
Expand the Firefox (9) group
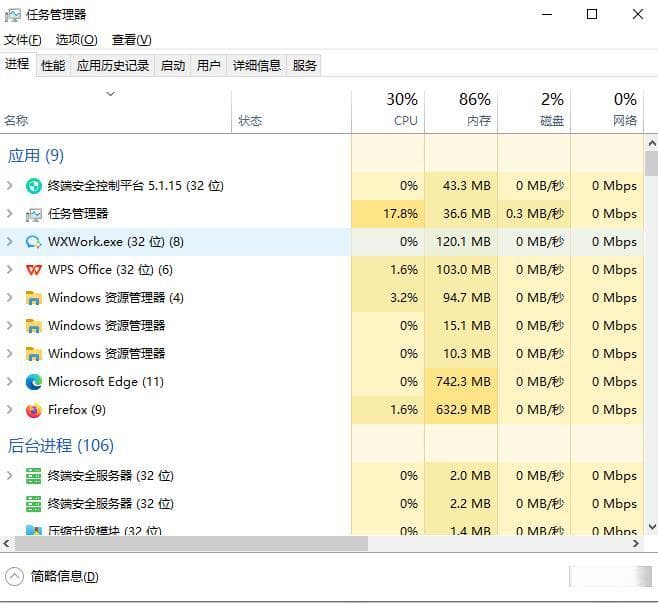(10, 410)
